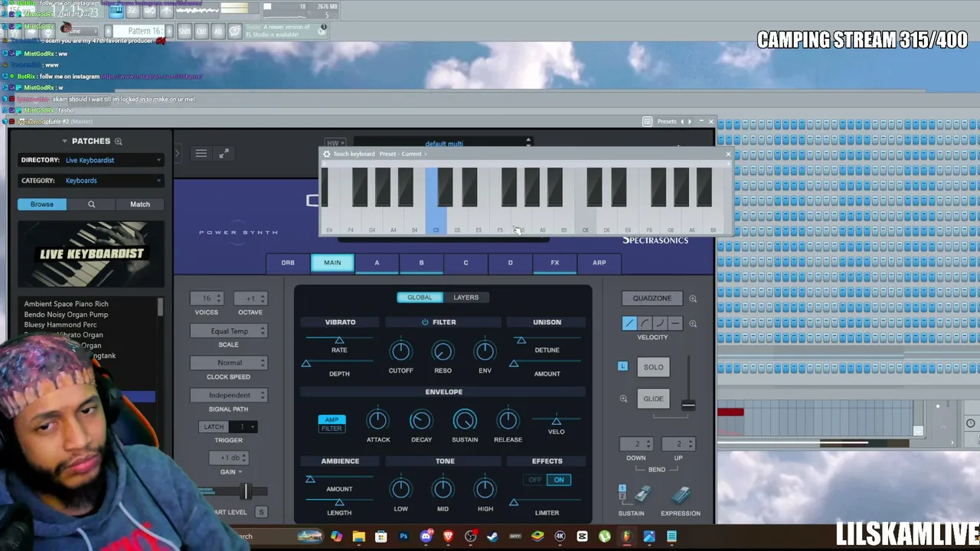Click the Unison DETUNE slider
The width and height of the screenshot is (980, 551).
(547, 340)
